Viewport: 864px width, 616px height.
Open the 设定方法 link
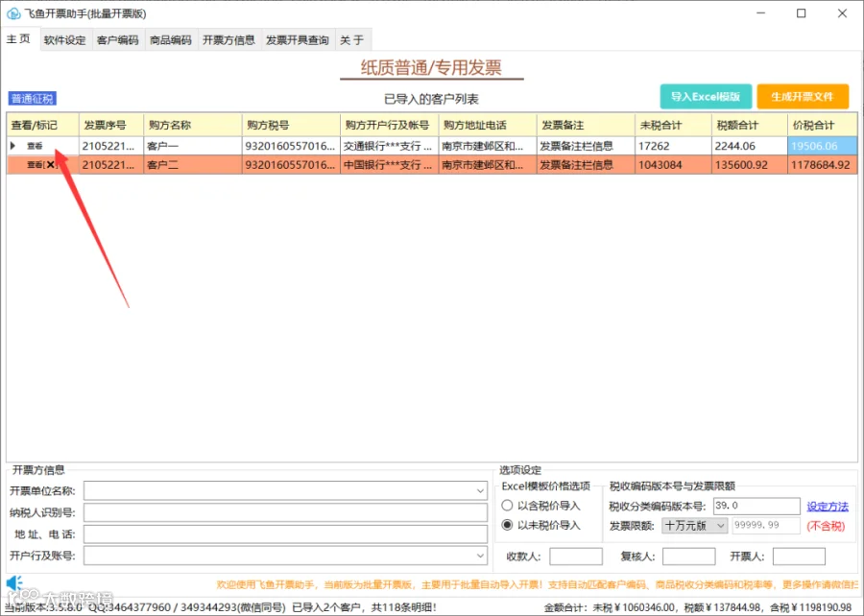[x=828, y=506]
